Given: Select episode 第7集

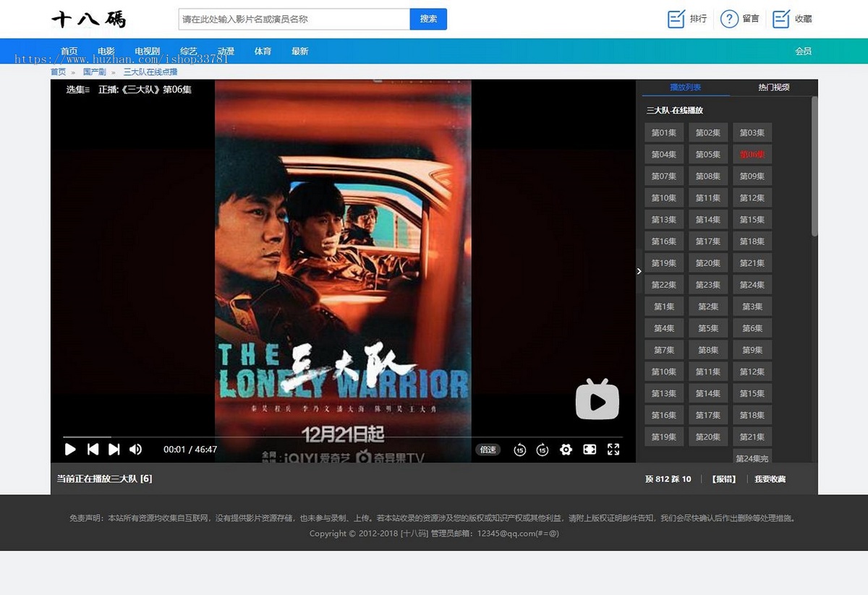Looking at the screenshot, I should 664,350.
